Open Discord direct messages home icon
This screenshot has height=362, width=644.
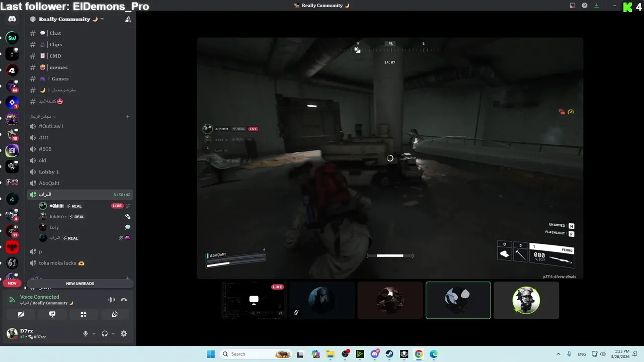12,19
